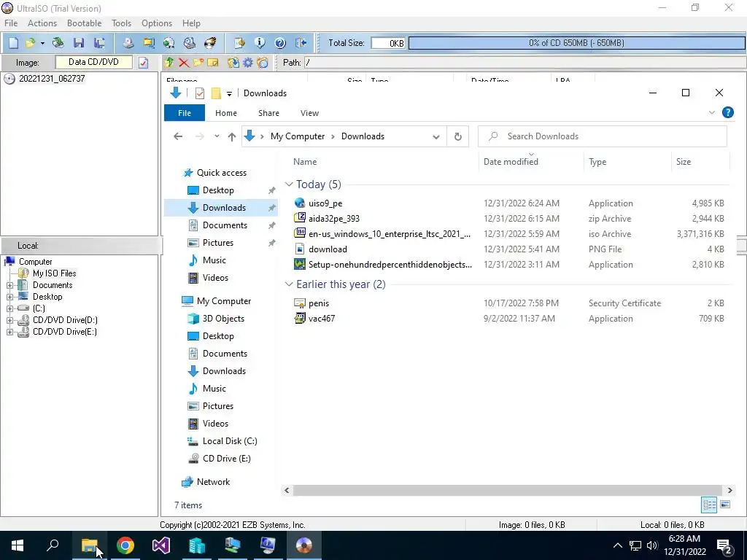The image size is (747, 560).
Task: Expand the CD/DVD Drive(D:) node
Action: [x=9, y=321]
